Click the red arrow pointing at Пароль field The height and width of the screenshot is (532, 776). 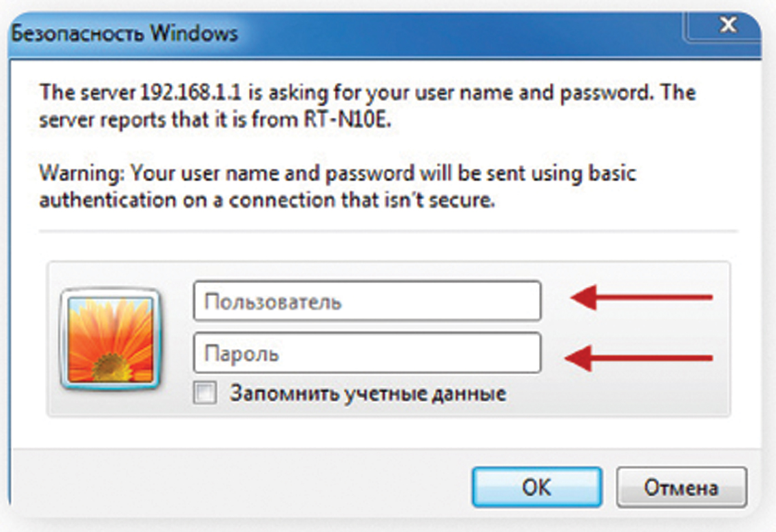639,357
